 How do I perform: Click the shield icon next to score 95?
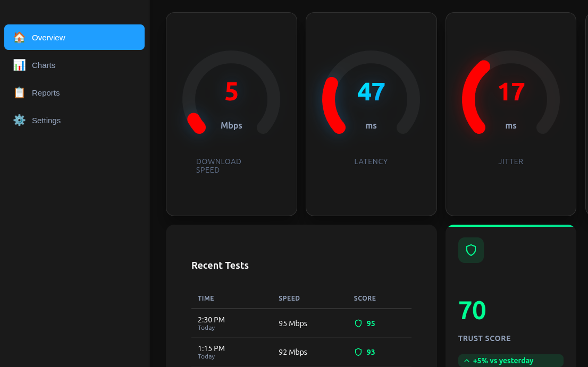tap(358, 323)
